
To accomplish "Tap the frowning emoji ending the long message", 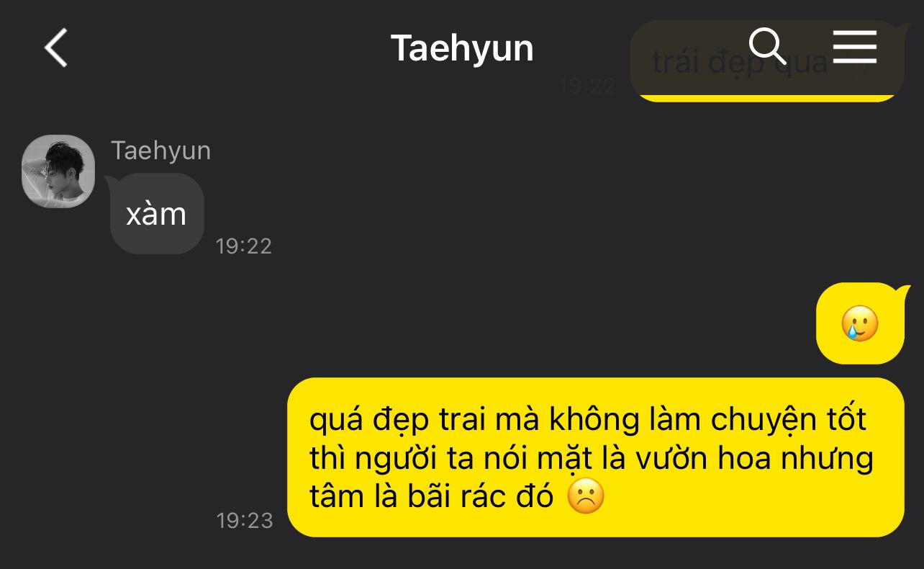I will [586, 496].
